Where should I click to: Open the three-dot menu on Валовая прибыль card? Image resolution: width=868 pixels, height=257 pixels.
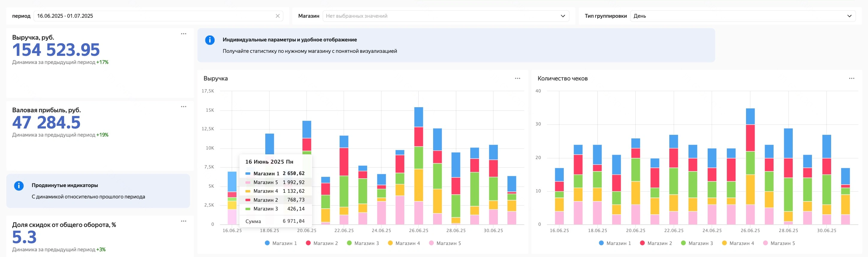(184, 106)
